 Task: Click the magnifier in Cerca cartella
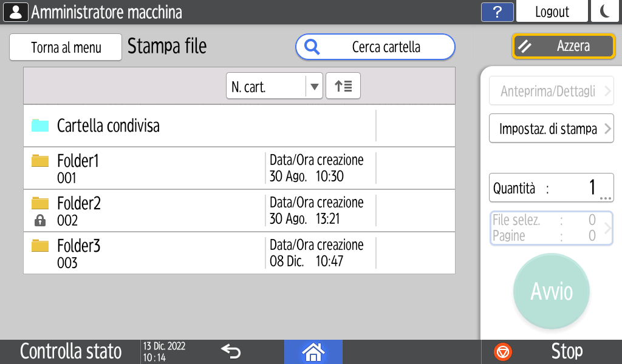(x=312, y=47)
